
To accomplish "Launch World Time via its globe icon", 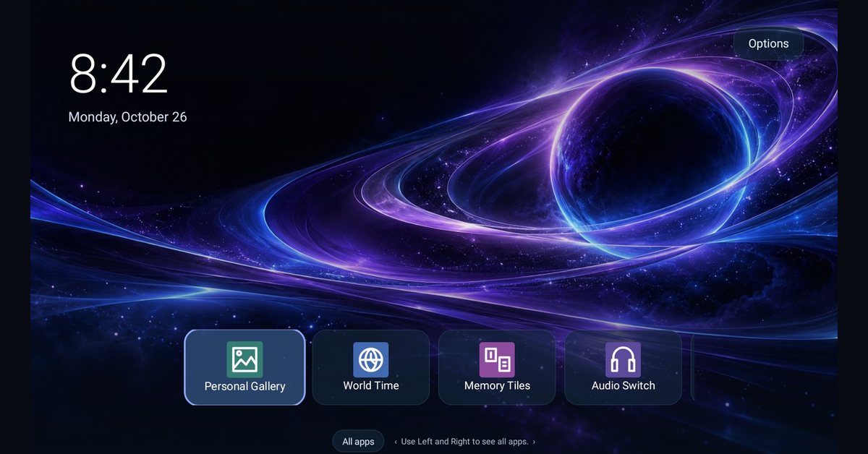I will coord(371,359).
